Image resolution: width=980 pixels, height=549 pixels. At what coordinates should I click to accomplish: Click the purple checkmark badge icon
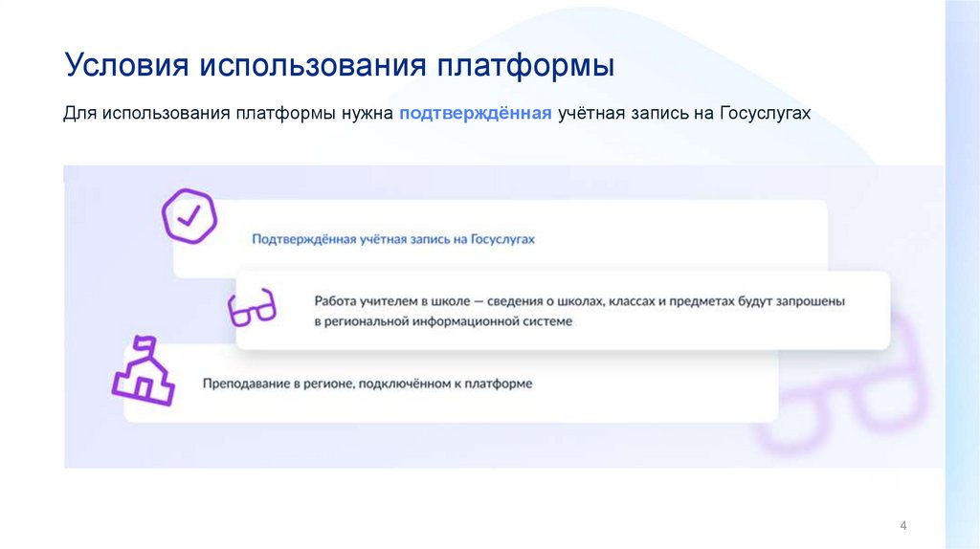189,216
